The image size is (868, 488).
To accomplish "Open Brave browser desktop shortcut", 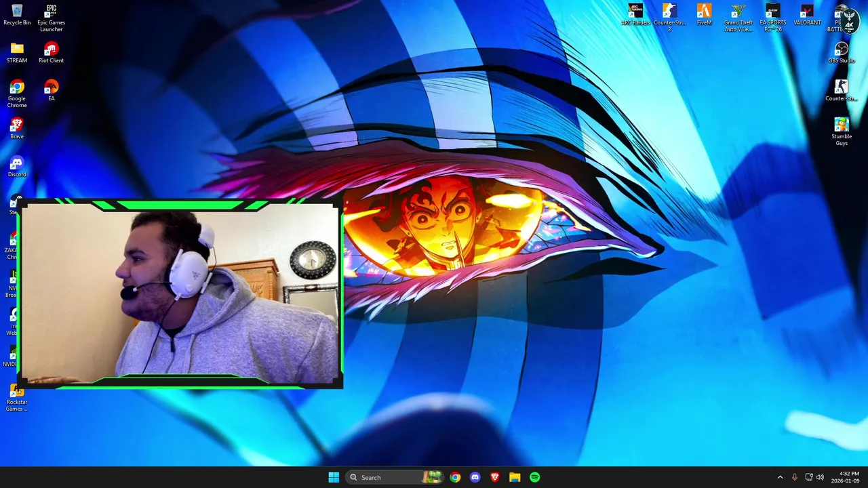I will (x=17, y=129).
